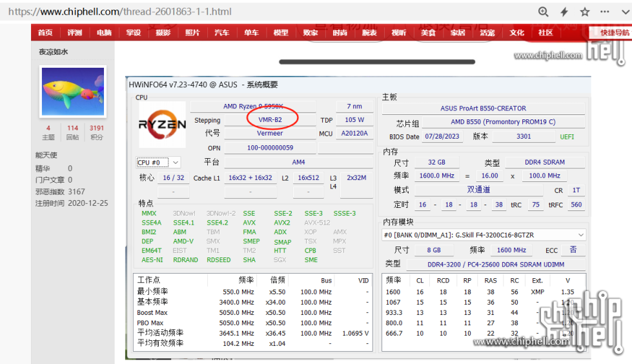View the user's 4 主题 count
632x364 pixels.
[x=48, y=132]
